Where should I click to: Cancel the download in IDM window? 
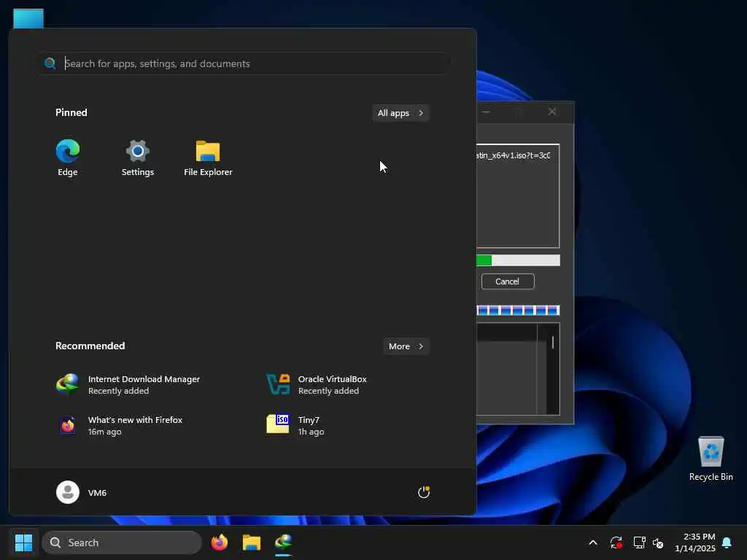[508, 281]
